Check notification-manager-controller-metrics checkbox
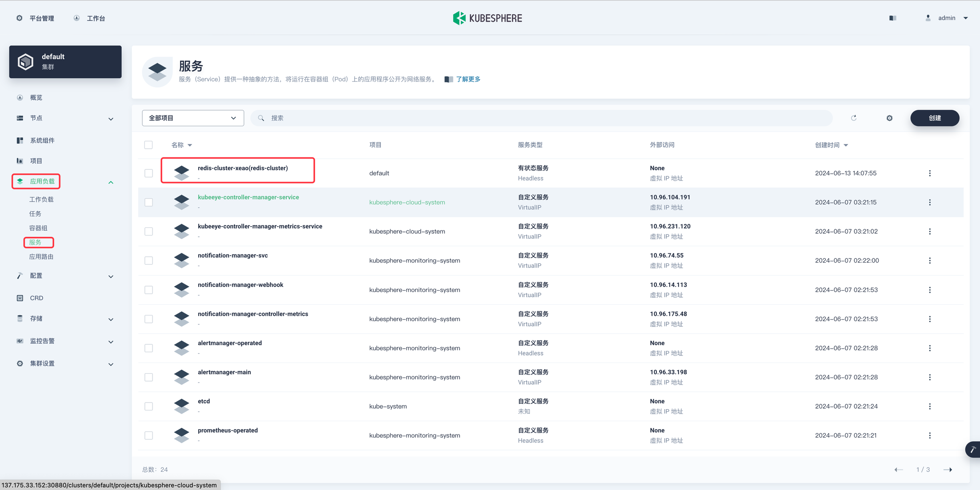Image resolution: width=980 pixels, height=490 pixels. (148, 319)
